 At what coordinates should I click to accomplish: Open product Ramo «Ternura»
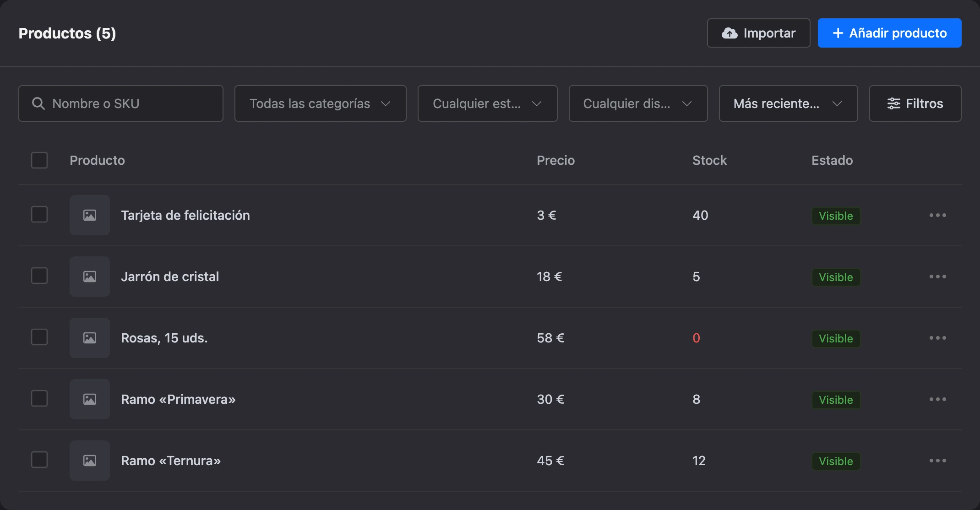(x=171, y=461)
